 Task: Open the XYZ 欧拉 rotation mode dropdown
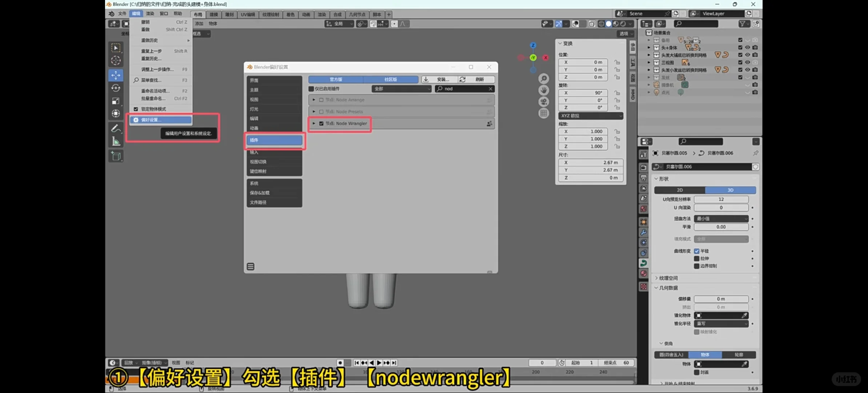click(x=590, y=115)
